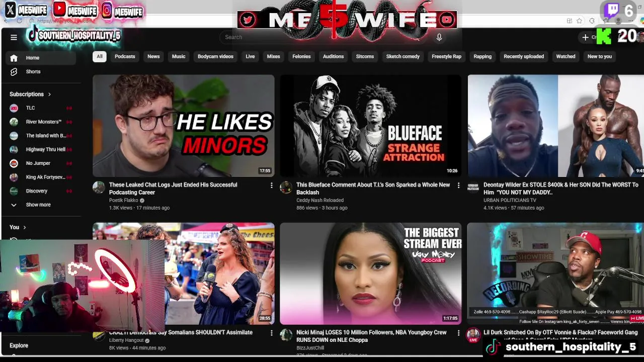Open the YouTube hamburger guide menu
Screen dimensions: 644x362
pyautogui.click(x=14, y=37)
